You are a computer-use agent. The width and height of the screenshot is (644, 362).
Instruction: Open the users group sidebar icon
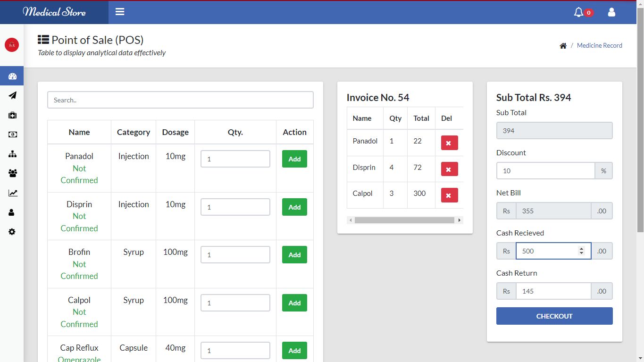(12, 173)
